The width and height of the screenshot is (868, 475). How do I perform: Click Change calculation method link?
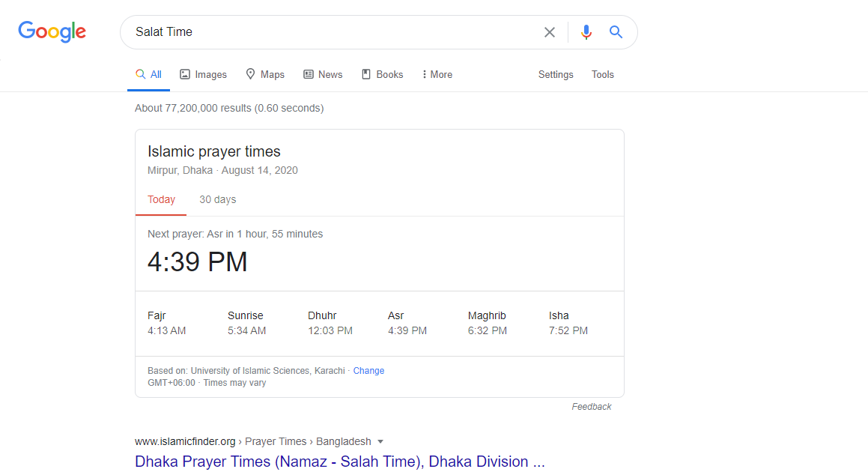pos(368,371)
